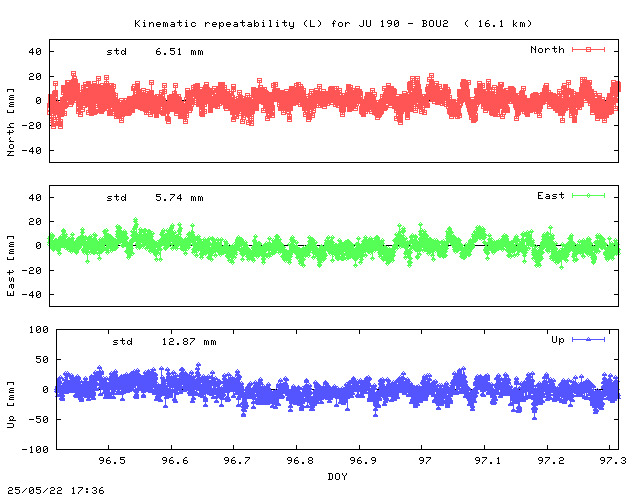Click the x-axis tick label '97'
The width and height of the screenshot is (640, 496).
pos(424,460)
